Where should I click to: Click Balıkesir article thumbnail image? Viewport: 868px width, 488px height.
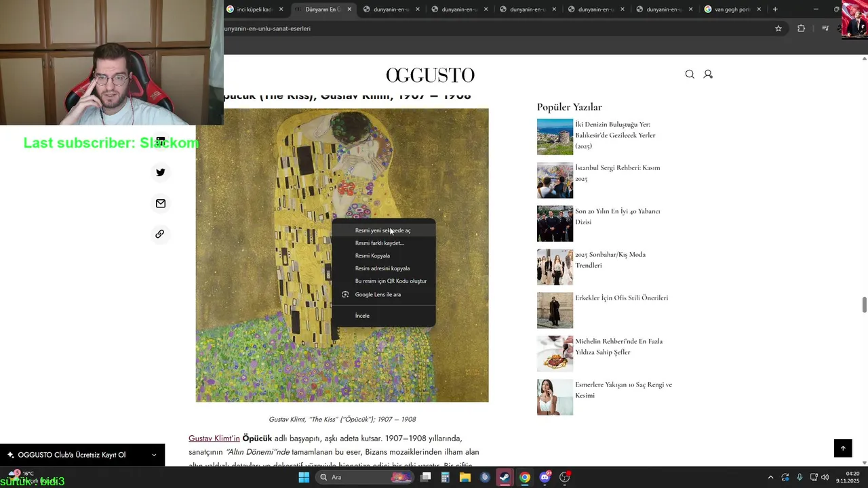tap(555, 137)
